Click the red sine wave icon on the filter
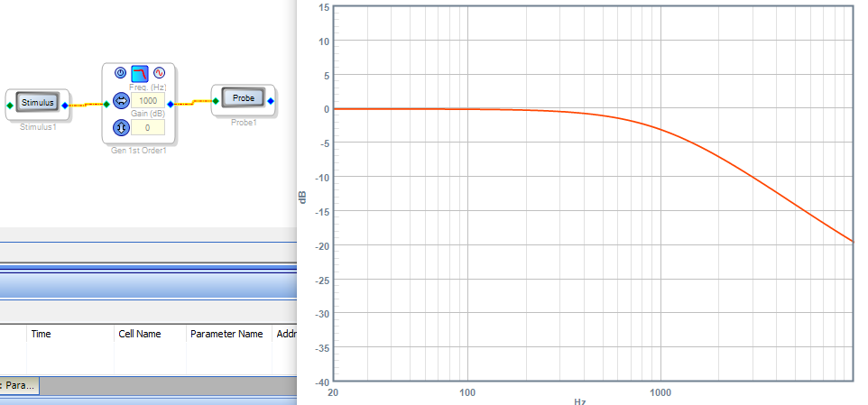The height and width of the screenshot is (405, 868). (159, 72)
